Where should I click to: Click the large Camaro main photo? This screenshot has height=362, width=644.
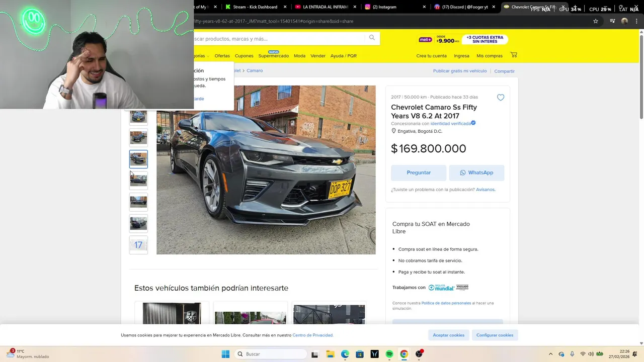pyautogui.click(x=266, y=170)
